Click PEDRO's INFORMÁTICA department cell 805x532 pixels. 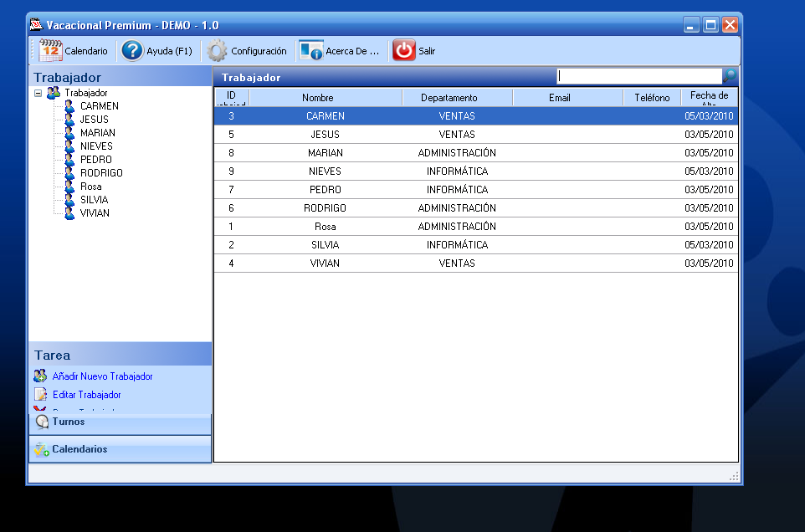(x=458, y=190)
